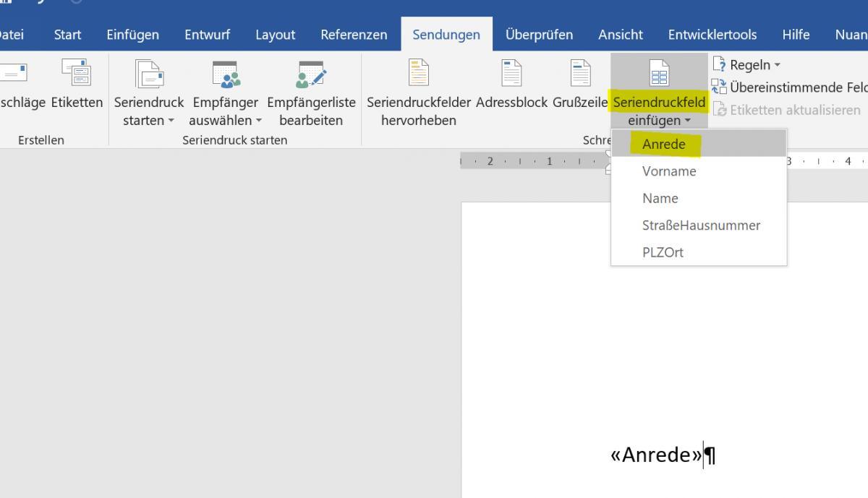The width and height of the screenshot is (868, 498).
Task: Switch to the Überprüfen ribbon tab
Action: (539, 34)
